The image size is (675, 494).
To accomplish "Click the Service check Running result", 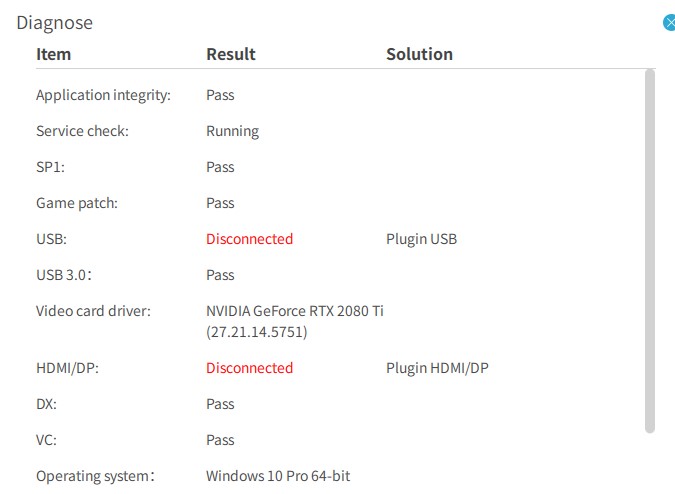I will 232,131.
